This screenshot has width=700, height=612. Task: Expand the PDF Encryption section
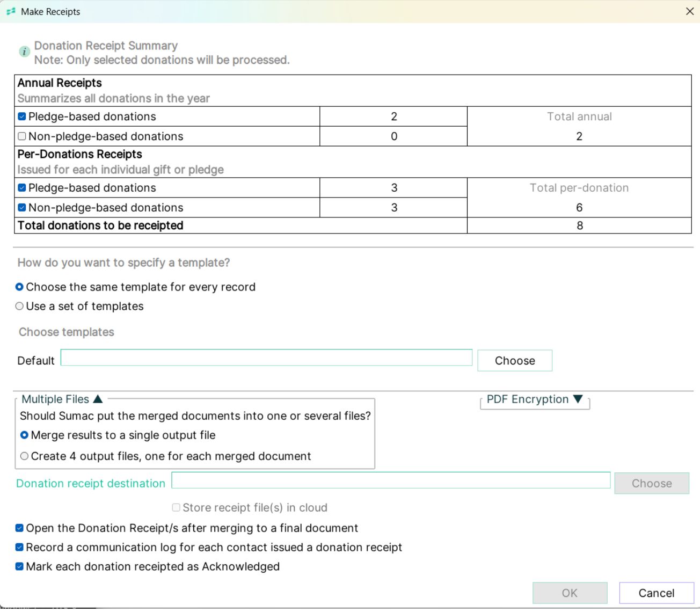(x=578, y=399)
